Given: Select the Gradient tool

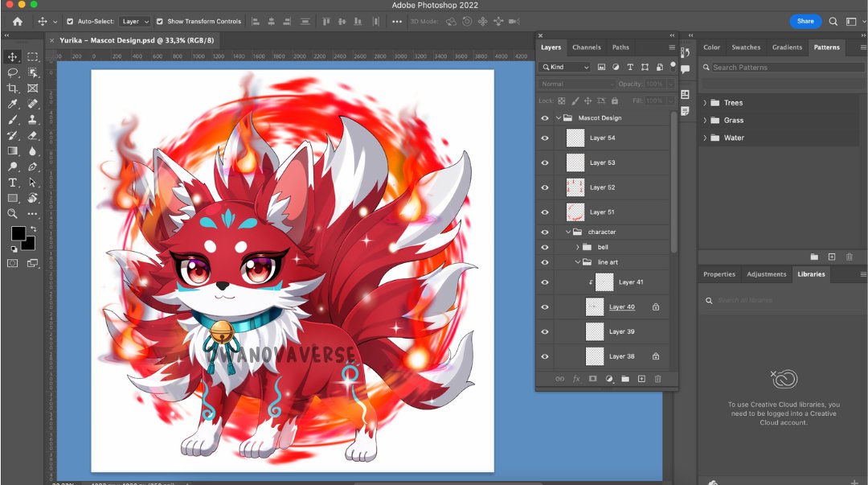Looking at the screenshot, I should tap(12, 150).
